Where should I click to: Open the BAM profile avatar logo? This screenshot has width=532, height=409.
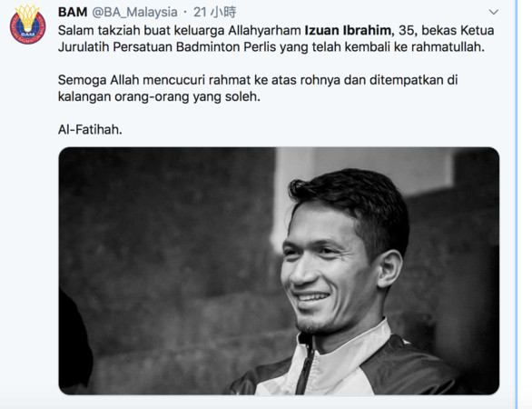28,25
